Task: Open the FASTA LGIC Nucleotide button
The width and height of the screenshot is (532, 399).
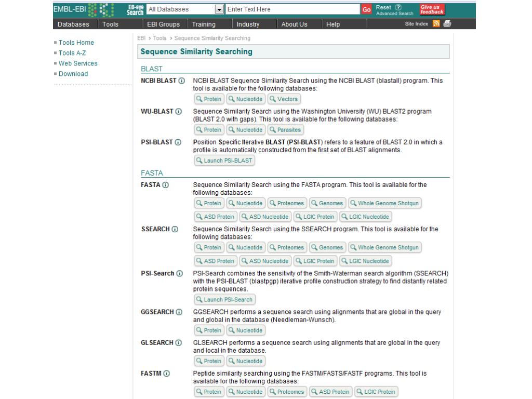Action: (365, 217)
